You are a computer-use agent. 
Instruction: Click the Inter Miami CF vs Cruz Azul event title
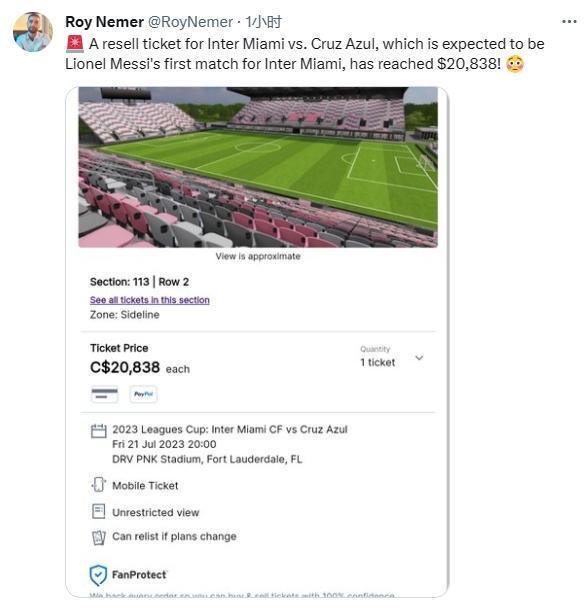230,429
